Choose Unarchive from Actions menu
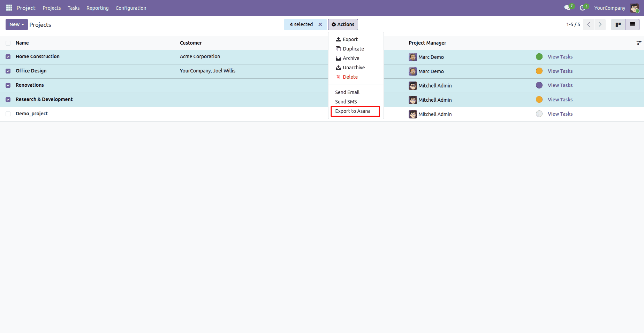Viewport: 644px width, 333px height. tap(356, 68)
